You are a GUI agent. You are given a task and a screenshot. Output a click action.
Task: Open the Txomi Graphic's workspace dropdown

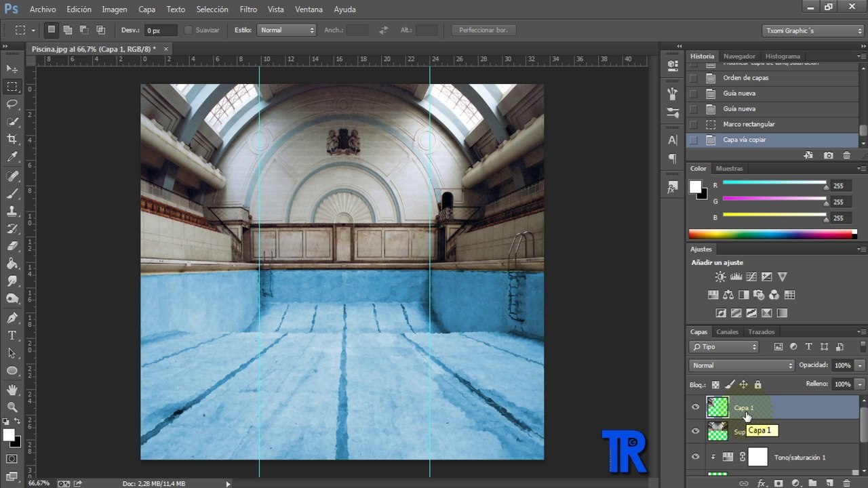coord(812,30)
